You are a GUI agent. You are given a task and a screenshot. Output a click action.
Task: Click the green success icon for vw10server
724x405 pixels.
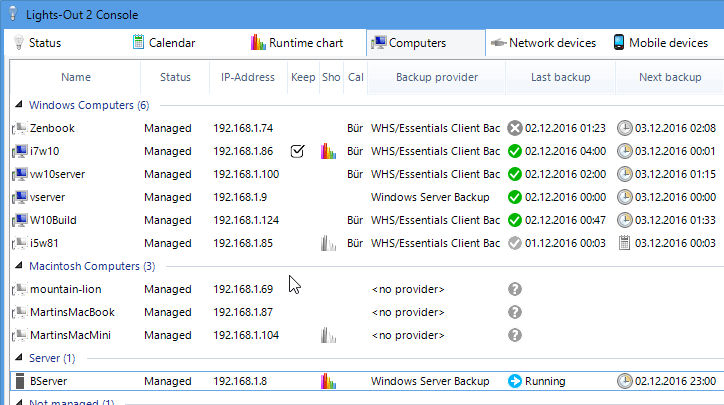(x=514, y=174)
